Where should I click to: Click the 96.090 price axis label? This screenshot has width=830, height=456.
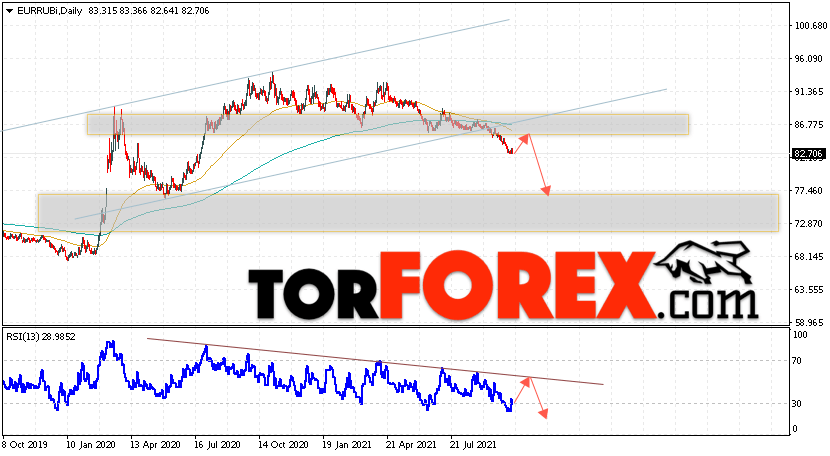point(810,59)
